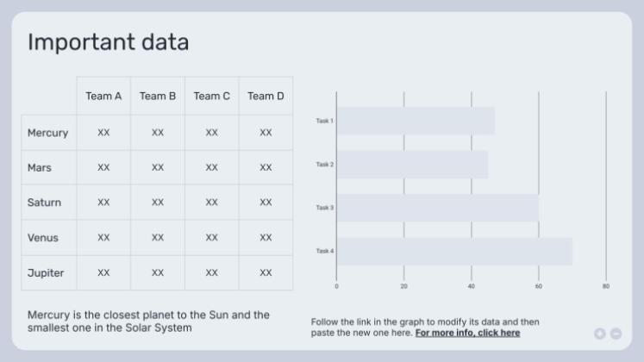Click the Task 4 chart bar
The width and height of the screenshot is (644, 362).
click(453, 252)
